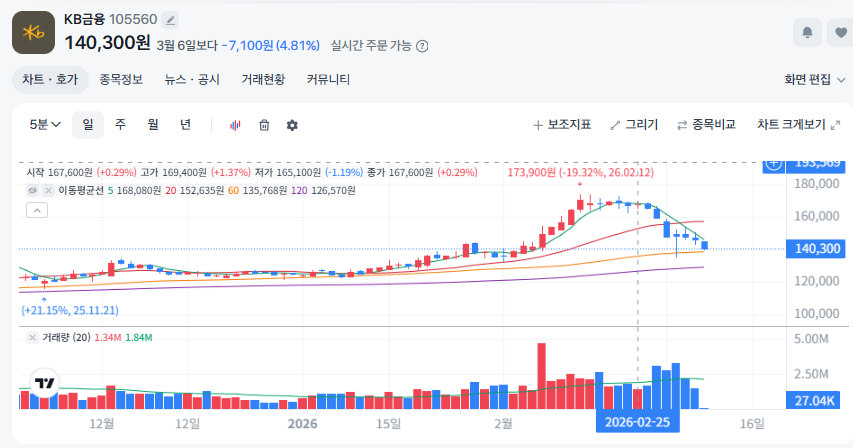
Task: Select the 월 monthly interval
Action: 153,125
